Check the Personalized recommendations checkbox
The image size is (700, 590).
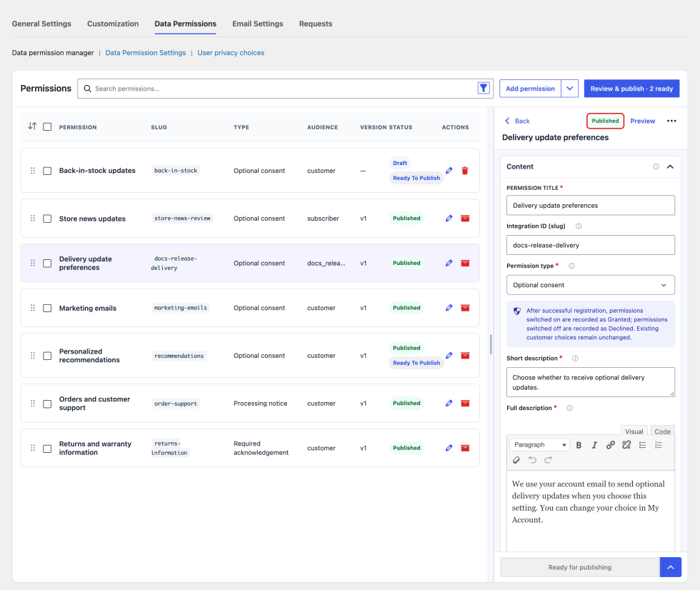pyautogui.click(x=47, y=356)
